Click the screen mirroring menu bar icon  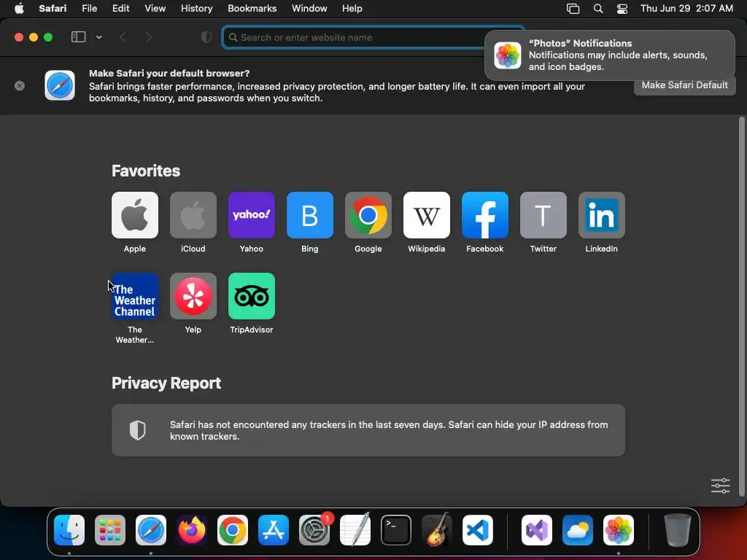click(x=573, y=9)
